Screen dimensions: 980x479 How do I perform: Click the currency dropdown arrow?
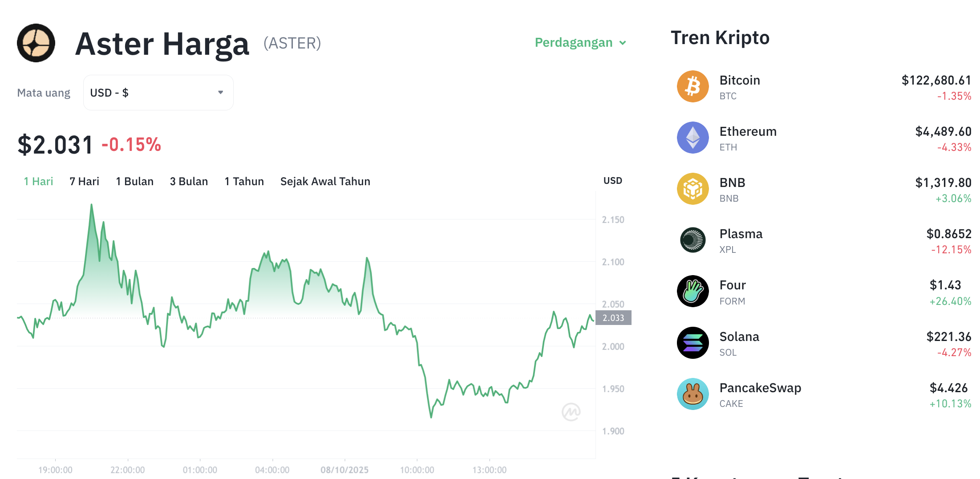click(220, 93)
